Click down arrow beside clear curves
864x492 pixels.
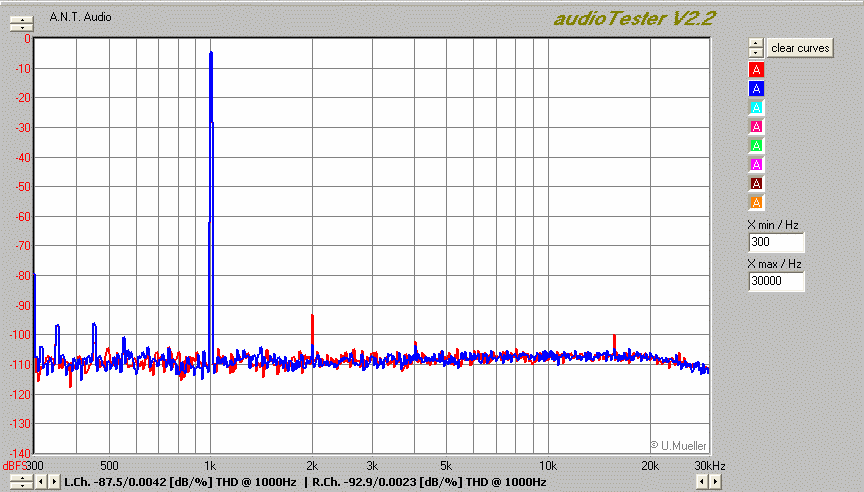pos(755,53)
